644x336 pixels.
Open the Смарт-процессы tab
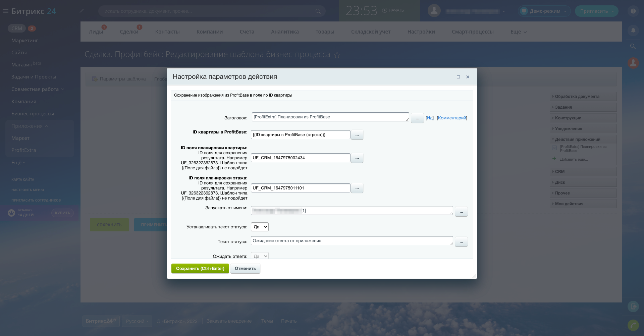473,32
